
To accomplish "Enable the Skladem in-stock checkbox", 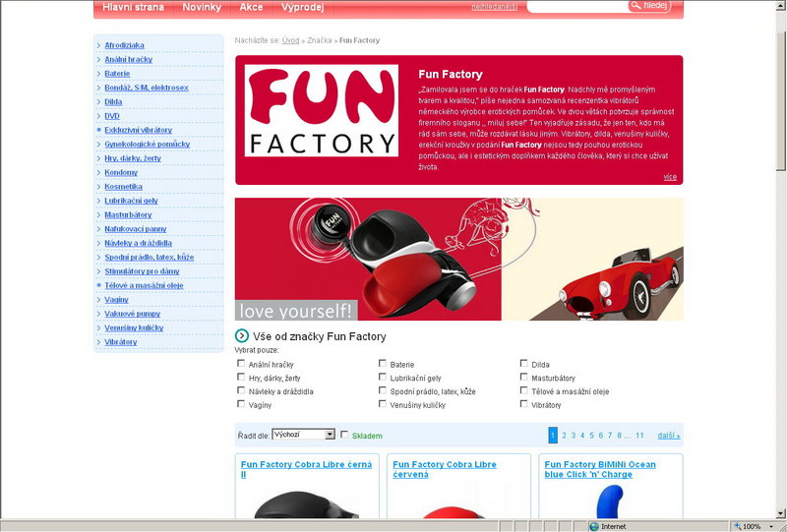I will [x=344, y=435].
